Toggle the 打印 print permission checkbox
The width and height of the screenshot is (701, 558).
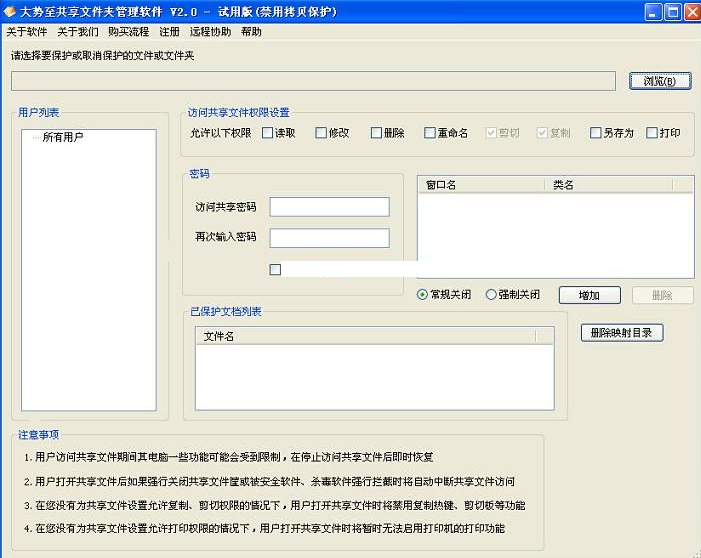coord(652,133)
